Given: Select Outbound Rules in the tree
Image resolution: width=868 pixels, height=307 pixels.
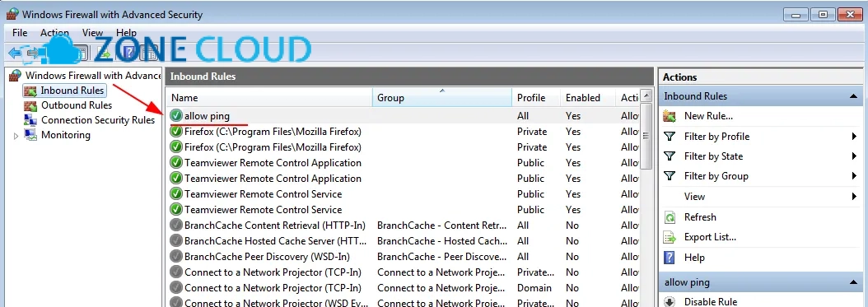Looking at the screenshot, I should tap(77, 105).
